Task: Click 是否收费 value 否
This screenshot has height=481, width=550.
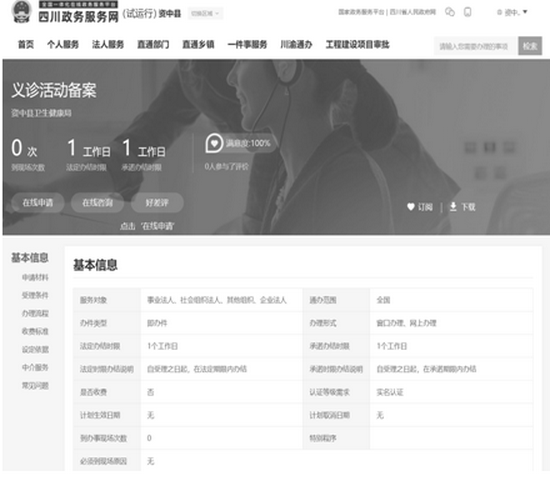Action: 150,392
